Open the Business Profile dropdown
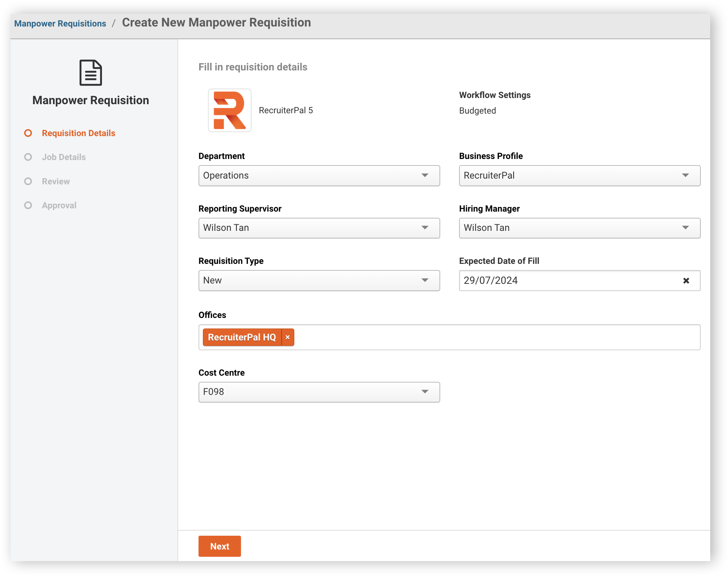The height and width of the screenshot is (576, 728). [x=580, y=176]
